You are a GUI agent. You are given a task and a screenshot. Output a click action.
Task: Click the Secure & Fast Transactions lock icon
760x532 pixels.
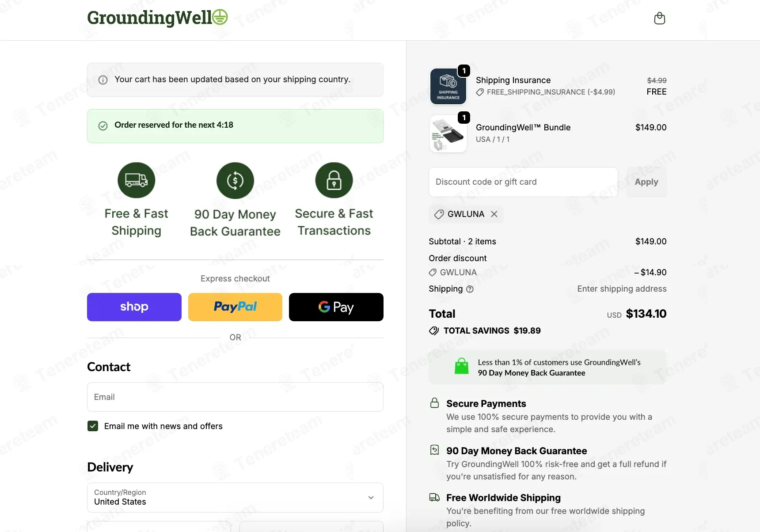pyautogui.click(x=334, y=180)
